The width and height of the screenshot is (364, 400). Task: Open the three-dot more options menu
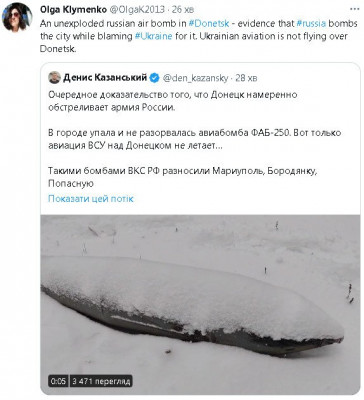pyautogui.click(x=354, y=9)
